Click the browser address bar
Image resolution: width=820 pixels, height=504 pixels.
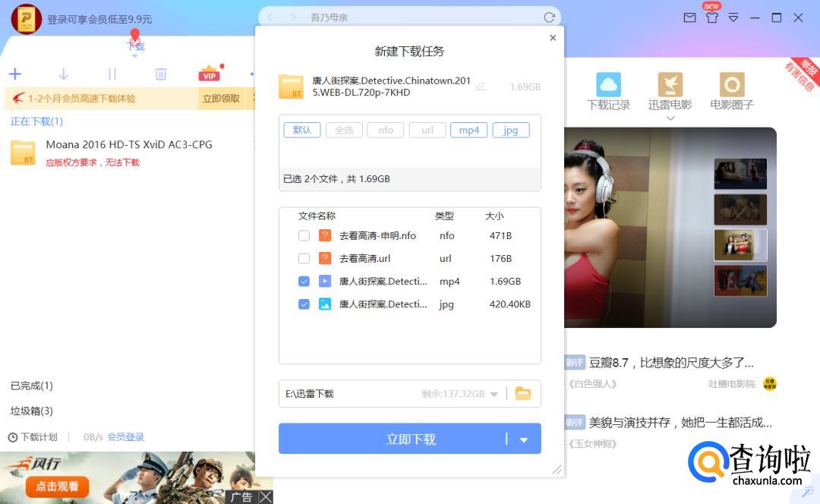click(409, 17)
